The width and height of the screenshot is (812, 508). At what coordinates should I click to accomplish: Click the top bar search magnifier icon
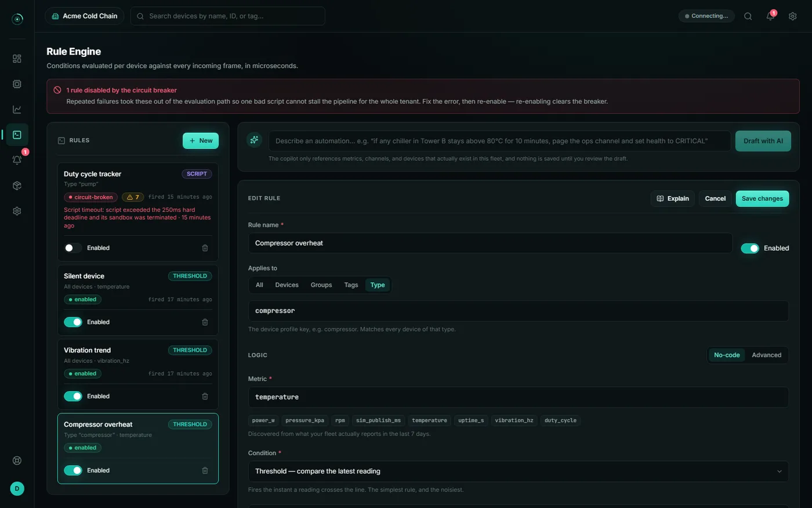748,16
